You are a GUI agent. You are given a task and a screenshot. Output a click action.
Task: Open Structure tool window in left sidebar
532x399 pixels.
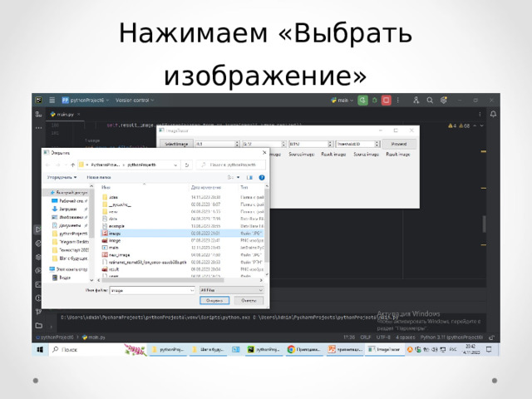(38, 115)
